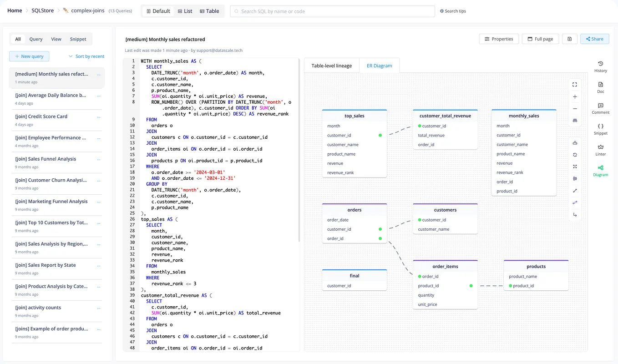
Task: Open the History panel
Action: (600, 67)
